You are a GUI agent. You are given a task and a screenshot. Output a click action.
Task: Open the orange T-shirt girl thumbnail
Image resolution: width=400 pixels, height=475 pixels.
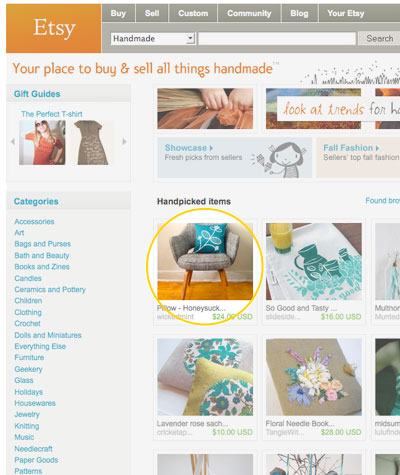pyautogui.click(x=42, y=142)
